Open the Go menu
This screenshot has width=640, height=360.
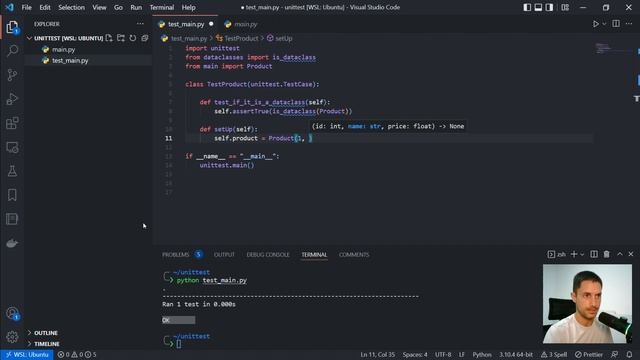click(118, 7)
